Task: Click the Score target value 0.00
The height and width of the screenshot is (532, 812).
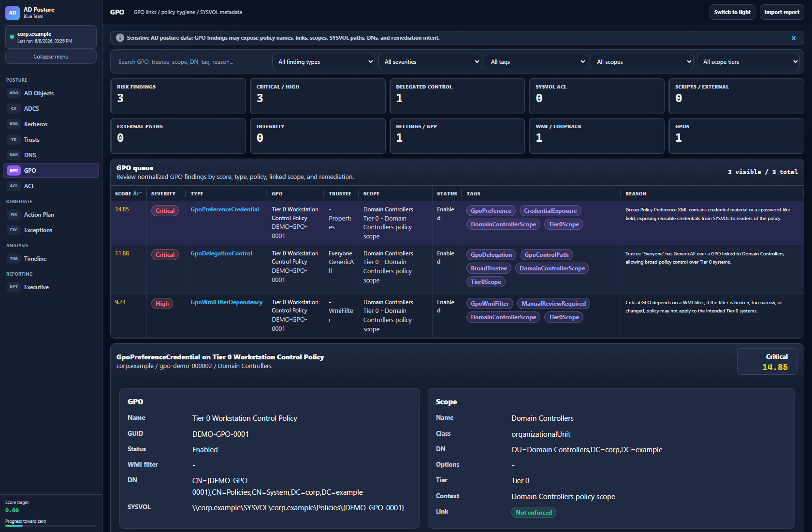Action: tap(12, 510)
